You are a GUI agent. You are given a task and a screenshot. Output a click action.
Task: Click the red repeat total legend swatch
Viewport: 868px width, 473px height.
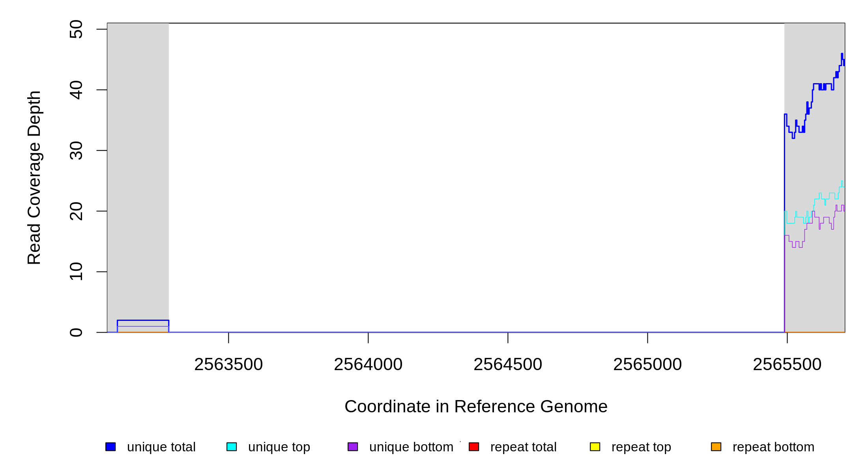(474, 447)
